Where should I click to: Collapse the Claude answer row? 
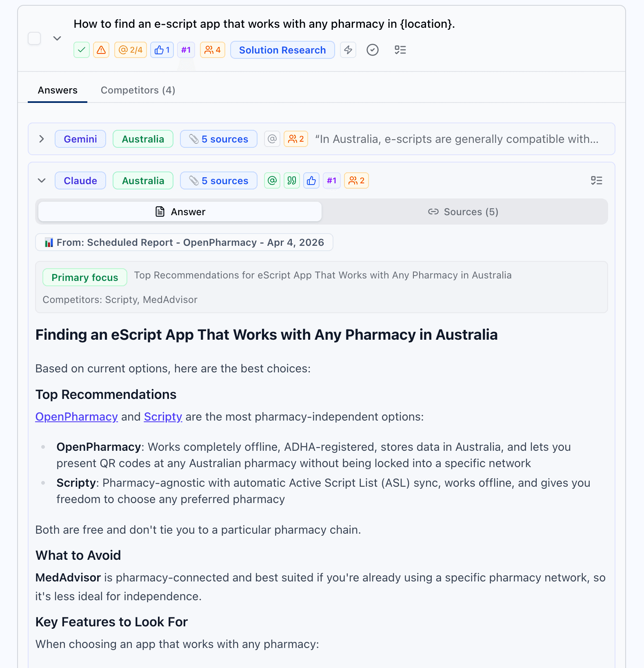click(41, 180)
